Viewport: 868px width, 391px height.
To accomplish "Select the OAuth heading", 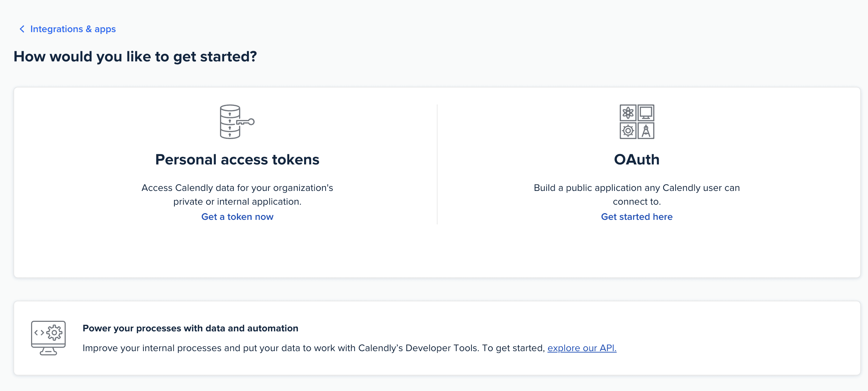I will coord(637,160).
